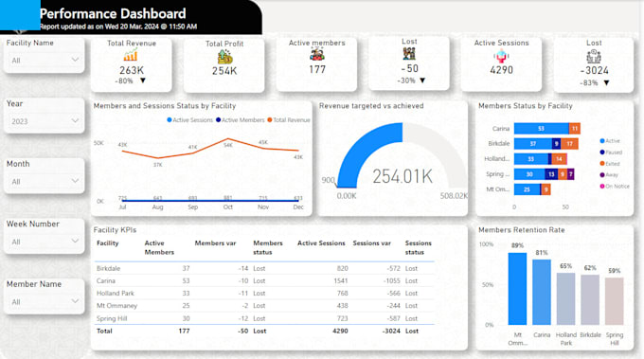Click the Active Sessions icon
644x359 pixels.
pos(501,56)
